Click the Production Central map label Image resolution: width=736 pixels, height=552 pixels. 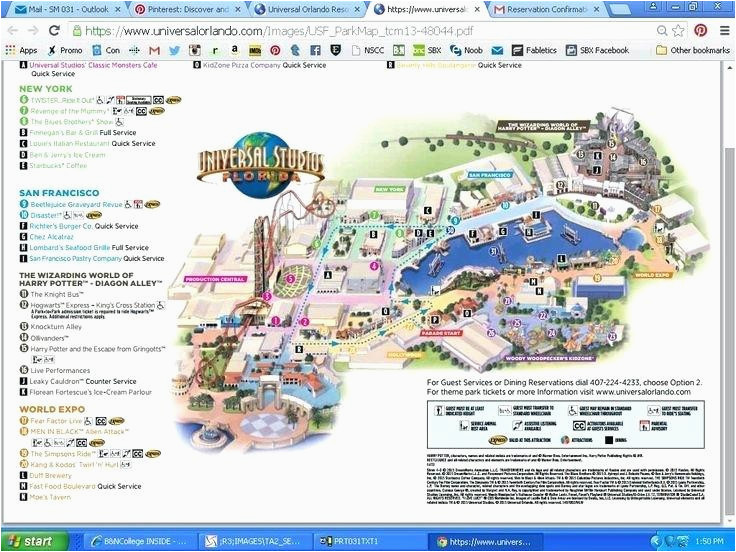216,279
